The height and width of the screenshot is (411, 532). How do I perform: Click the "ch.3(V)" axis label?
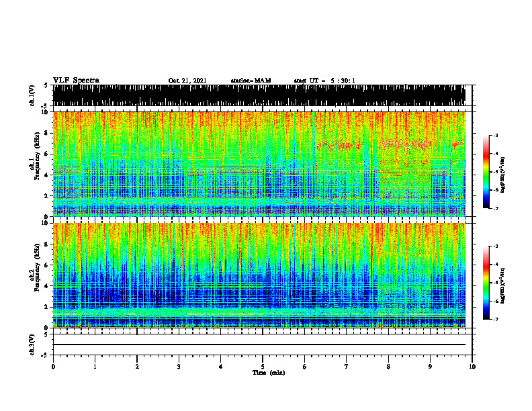pos(32,345)
